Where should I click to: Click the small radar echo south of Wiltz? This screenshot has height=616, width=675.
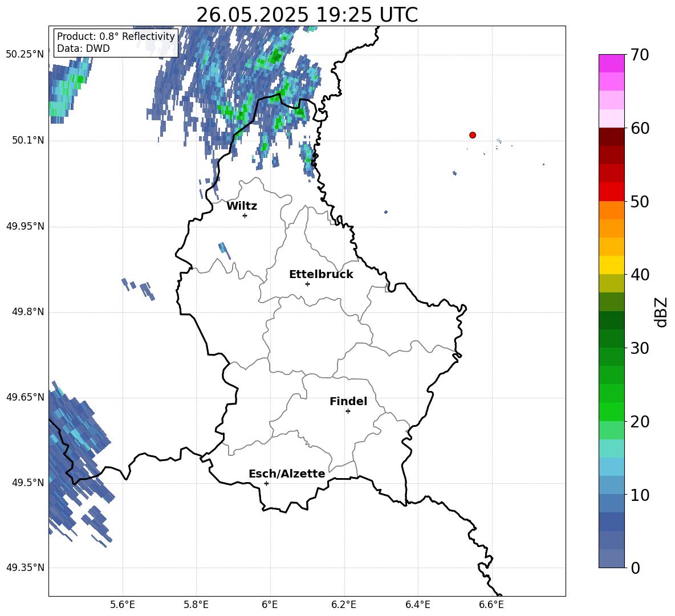pos(224,251)
